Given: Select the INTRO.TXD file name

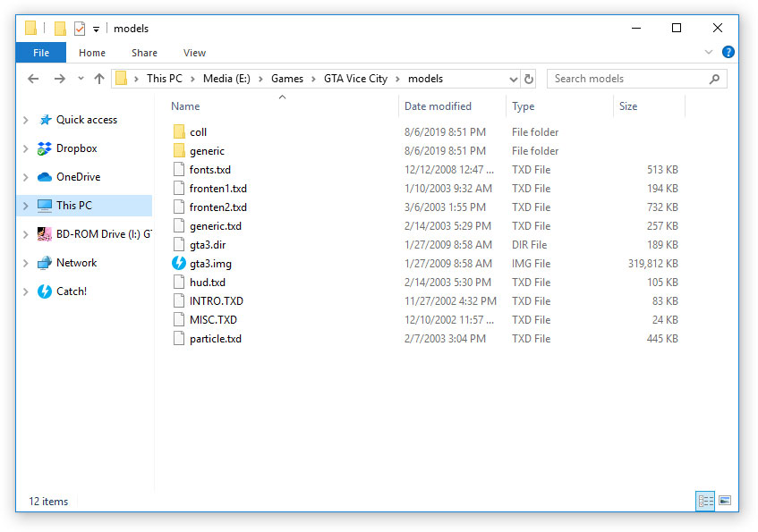Looking at the screenshot, I should pyautogui.click(x=216, y=301).
